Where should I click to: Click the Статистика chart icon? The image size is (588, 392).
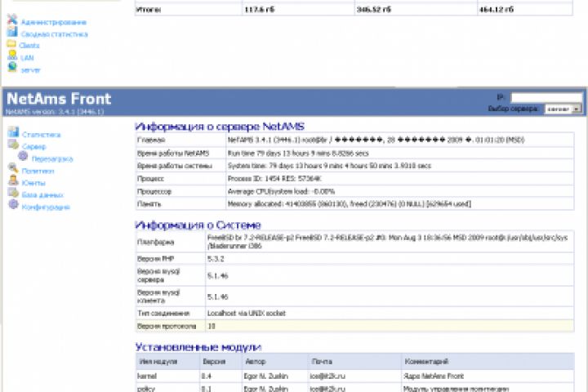click(14, 132)
